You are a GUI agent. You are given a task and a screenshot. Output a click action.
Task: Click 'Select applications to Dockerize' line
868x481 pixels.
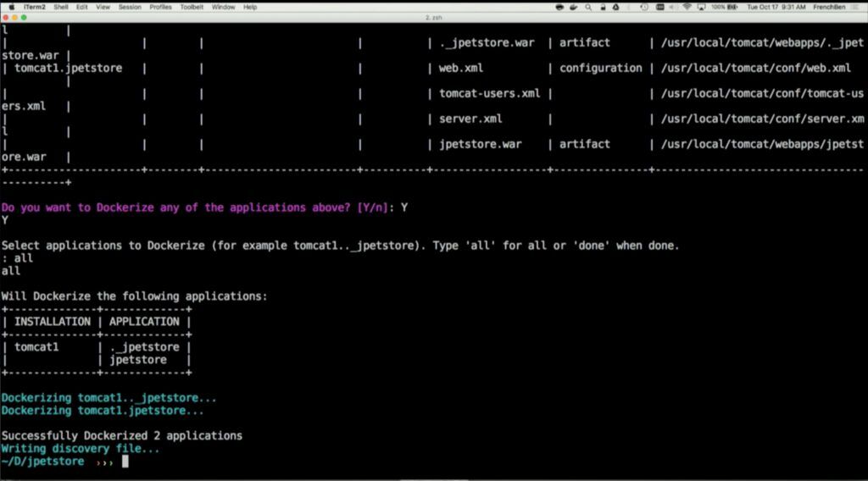[x=340, y=246]
